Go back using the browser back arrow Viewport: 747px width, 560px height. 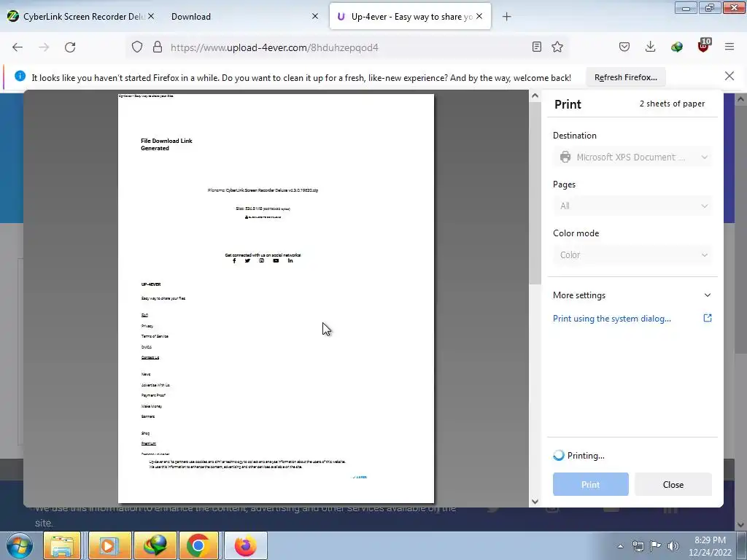(x=18, y=47)
